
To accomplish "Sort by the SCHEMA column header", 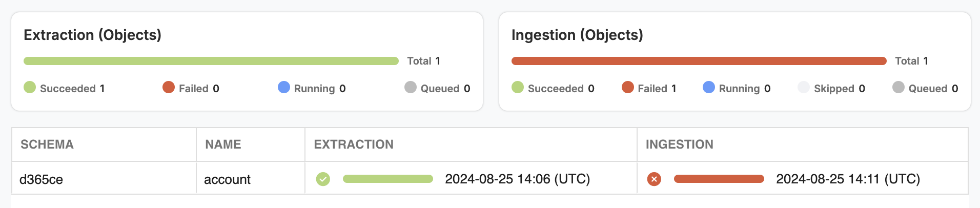I will (47, 144).
